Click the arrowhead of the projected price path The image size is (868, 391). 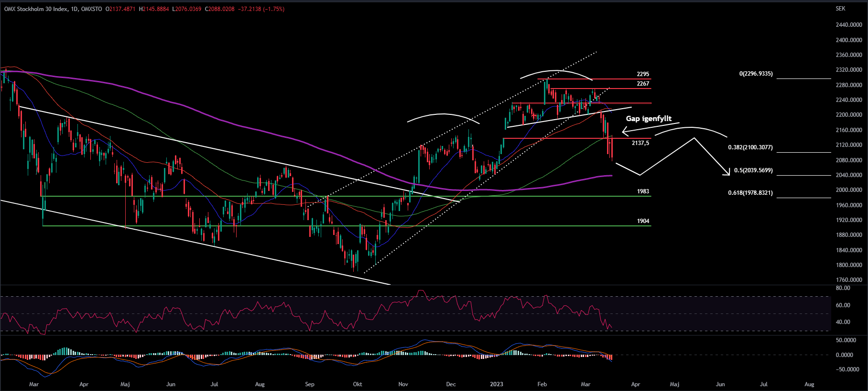coord(728,173)
